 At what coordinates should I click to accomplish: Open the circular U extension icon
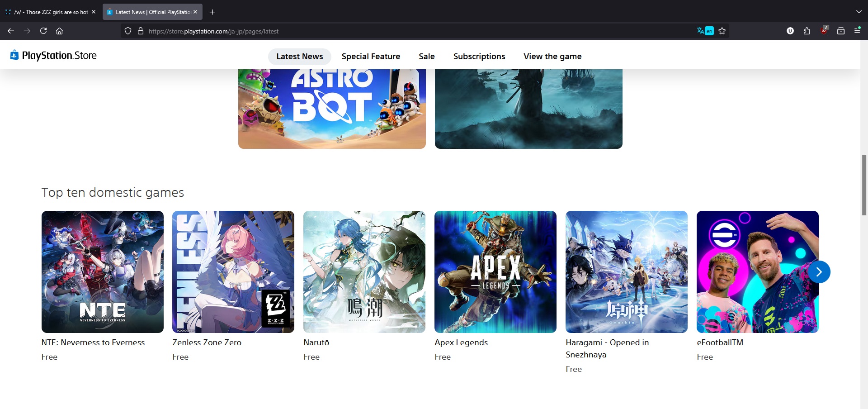pos(790,31)
